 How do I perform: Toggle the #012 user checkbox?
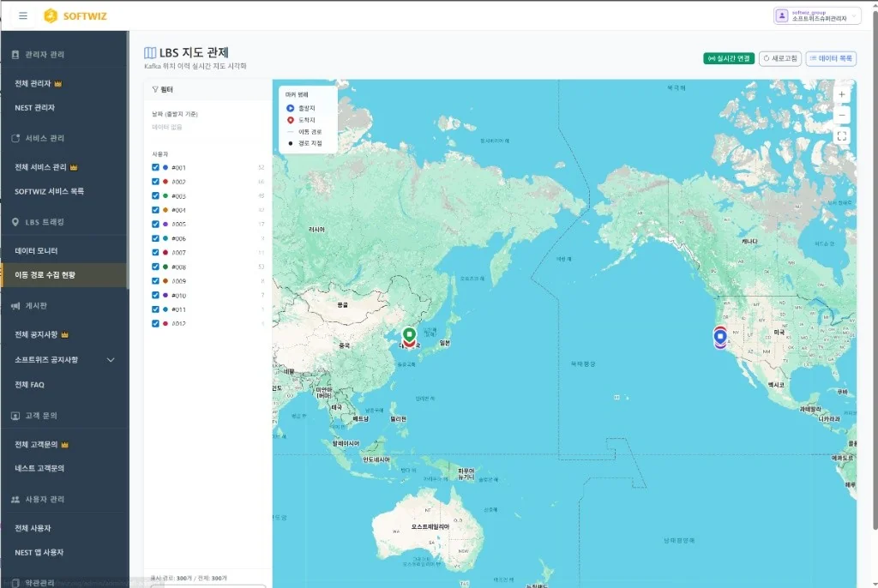pyautogui.click(x=155, y=324)
